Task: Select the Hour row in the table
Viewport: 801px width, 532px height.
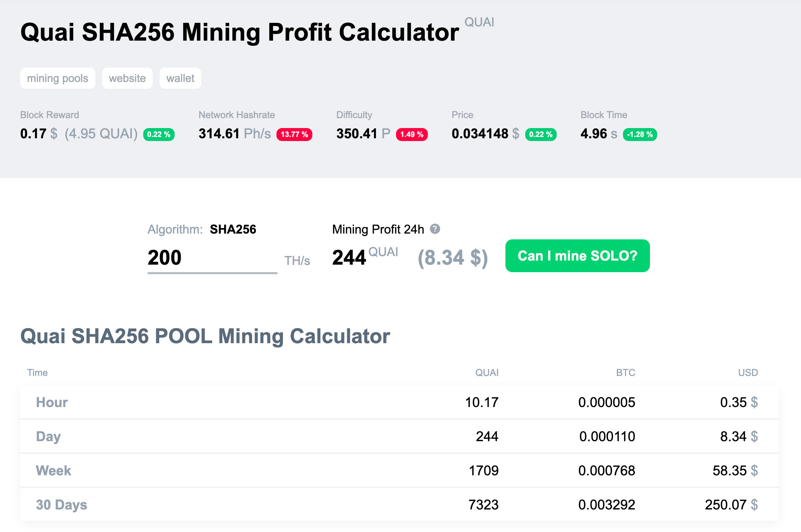Action: (x=51, y=402)
